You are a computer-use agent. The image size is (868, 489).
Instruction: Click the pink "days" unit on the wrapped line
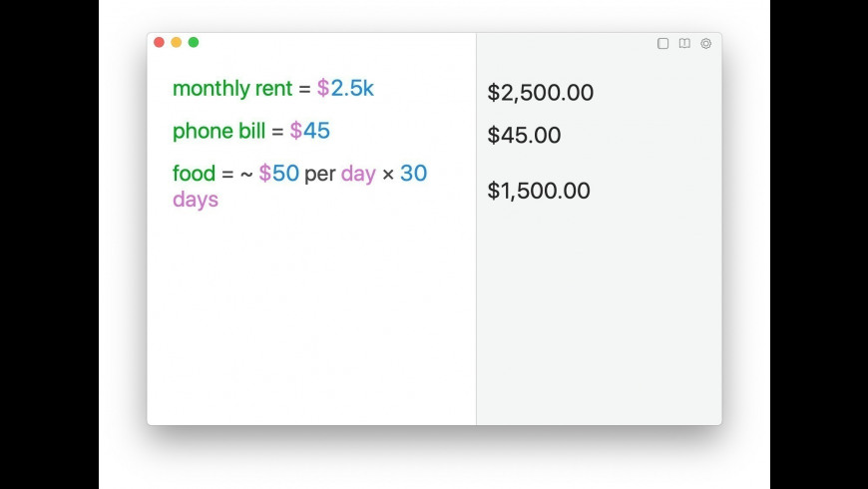[x=196, y=200]
